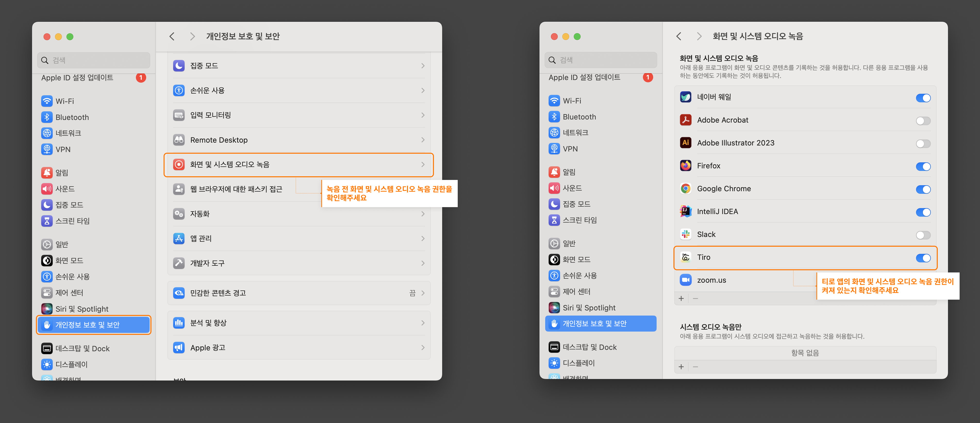Click the 앱 관리 App Store icon
Viewport: 980px width, 423px height.
coord(179,238)
